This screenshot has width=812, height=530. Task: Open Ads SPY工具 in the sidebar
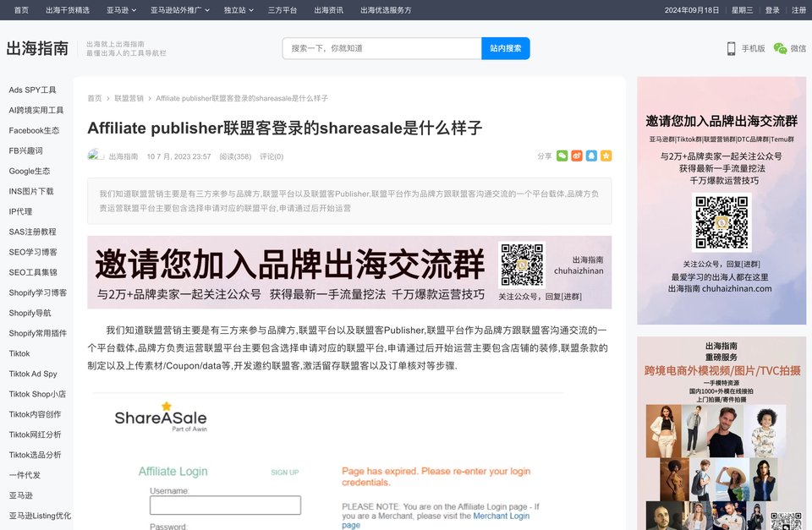point(32,90)
